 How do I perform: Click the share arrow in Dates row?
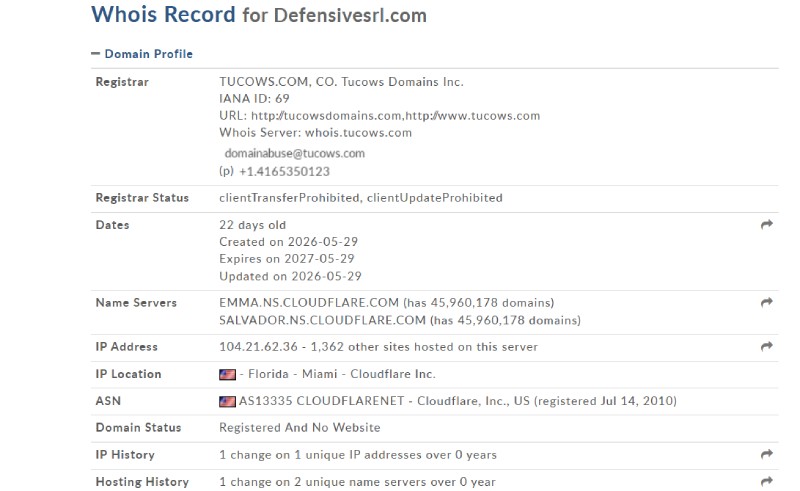pyautogui.click(x=766, y=225)
